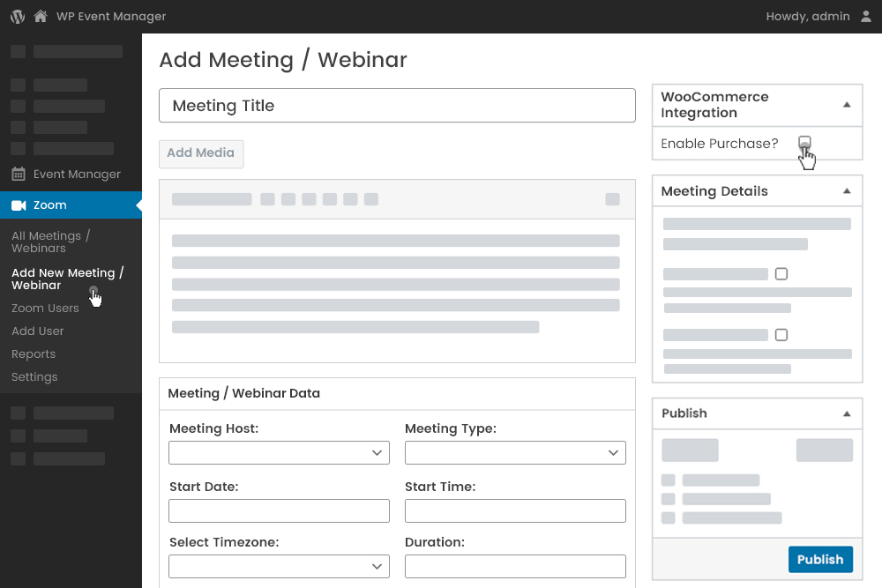Navigate to Reports in the sidebar

click(x=34, y=354)
